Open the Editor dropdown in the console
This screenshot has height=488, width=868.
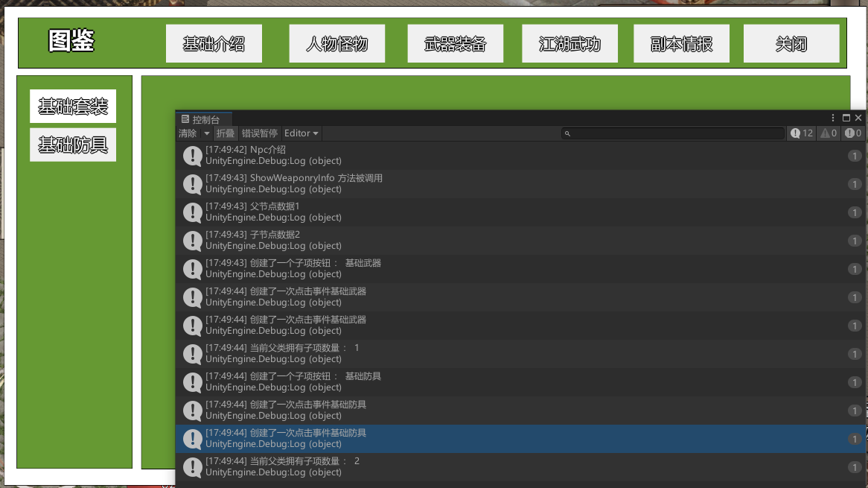(301, 133)
